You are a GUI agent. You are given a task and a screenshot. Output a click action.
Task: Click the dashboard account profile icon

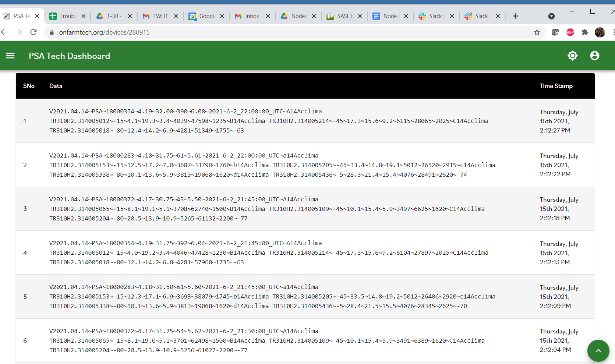(595, 56)
